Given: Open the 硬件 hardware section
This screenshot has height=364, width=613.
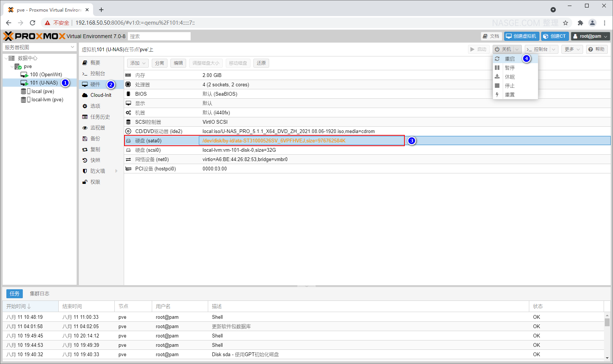Looking at the screenshot, I should click(101, 84).
